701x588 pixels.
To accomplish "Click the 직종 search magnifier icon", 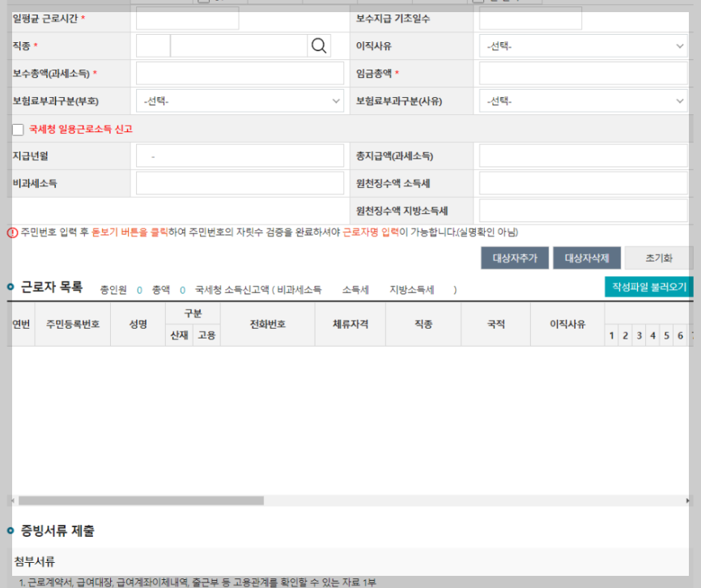I will click(319, 46).
